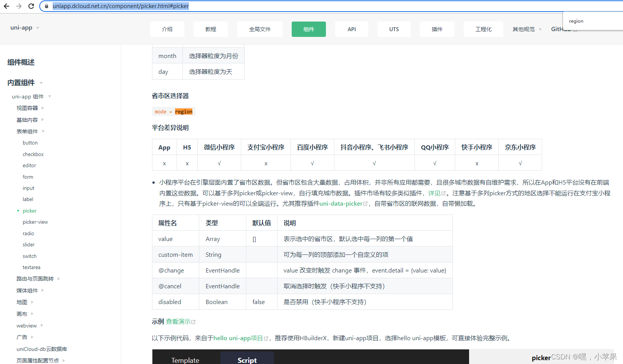623x364 pixels.
Task: Reload the page with refresh icon
Action: pos(31,6)
